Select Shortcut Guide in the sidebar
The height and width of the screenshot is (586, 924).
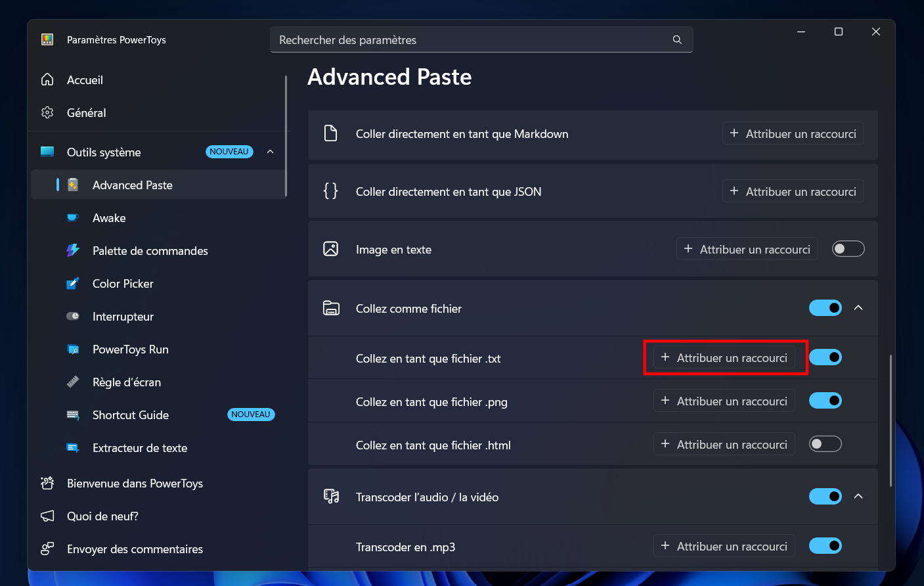click(159, 415)
